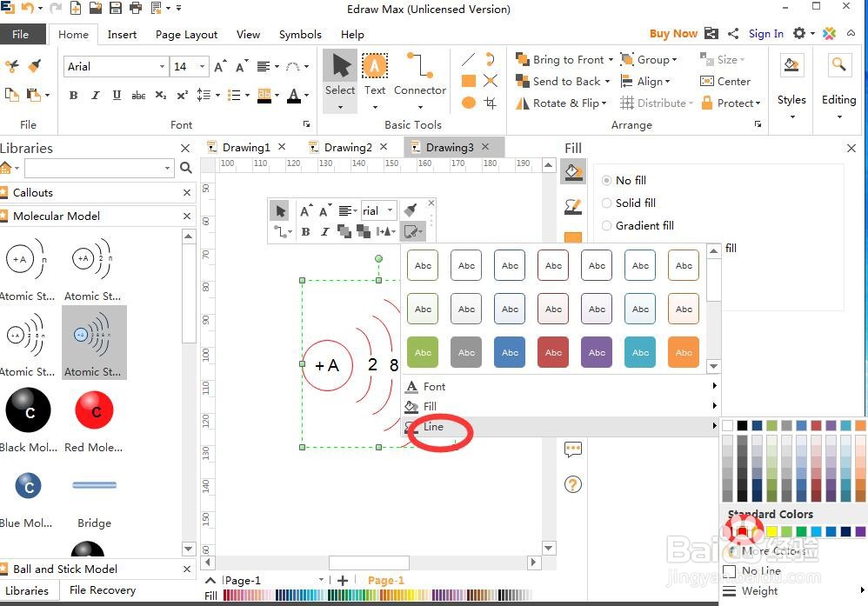
Task: Close the Callouts library
Action: 187,193
